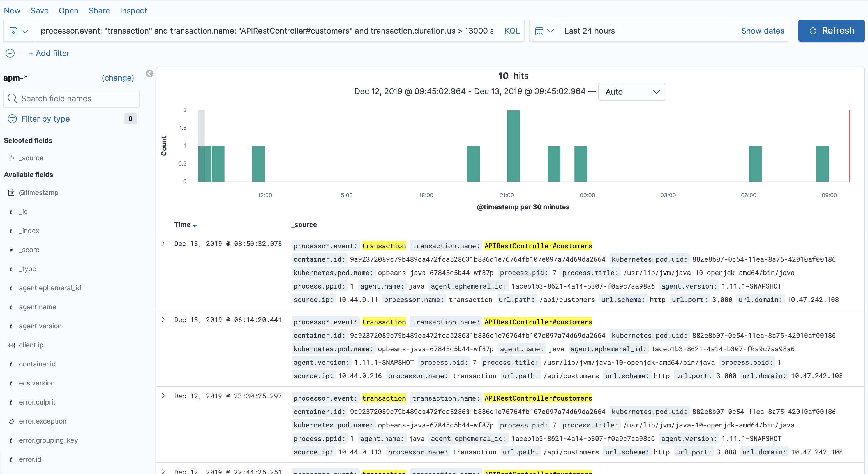Expand the Dec 13 08:50:32 document row
Screen dimensions: 868x474
click(164, 243)
